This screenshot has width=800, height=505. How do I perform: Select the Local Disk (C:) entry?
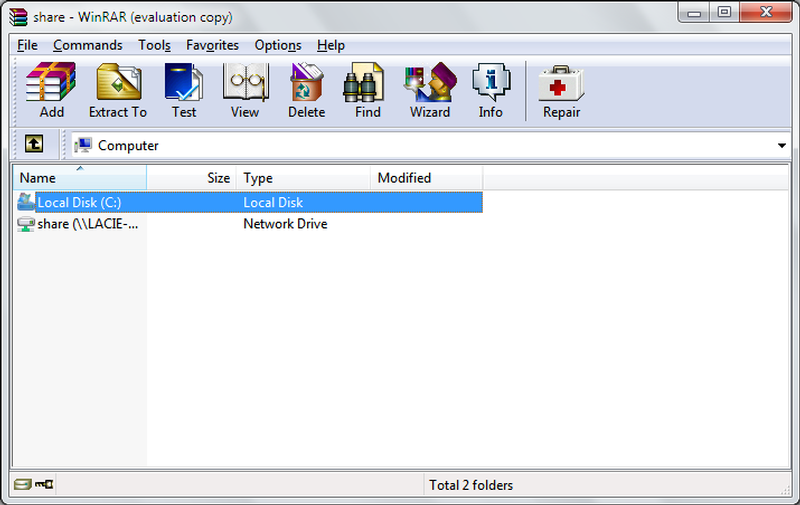click(x=79, y=203)
